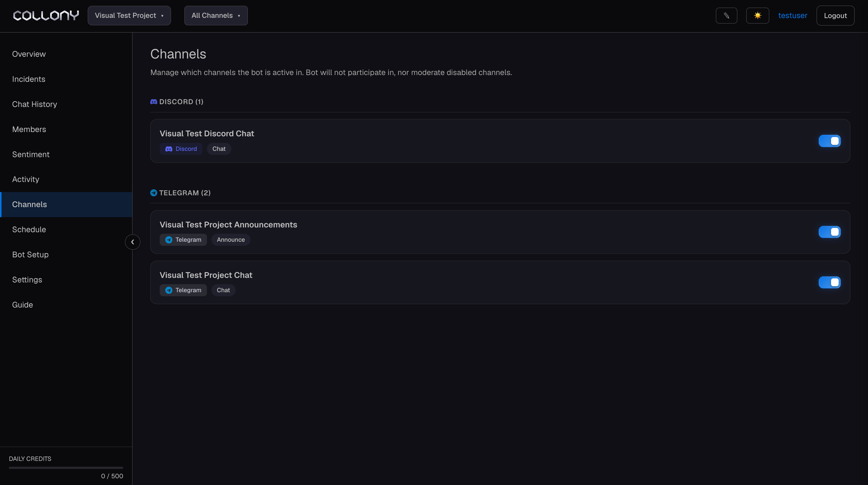Click the Discord tag on Visual Test Discord Chat

pyautogui.click(x=181, y=149)
